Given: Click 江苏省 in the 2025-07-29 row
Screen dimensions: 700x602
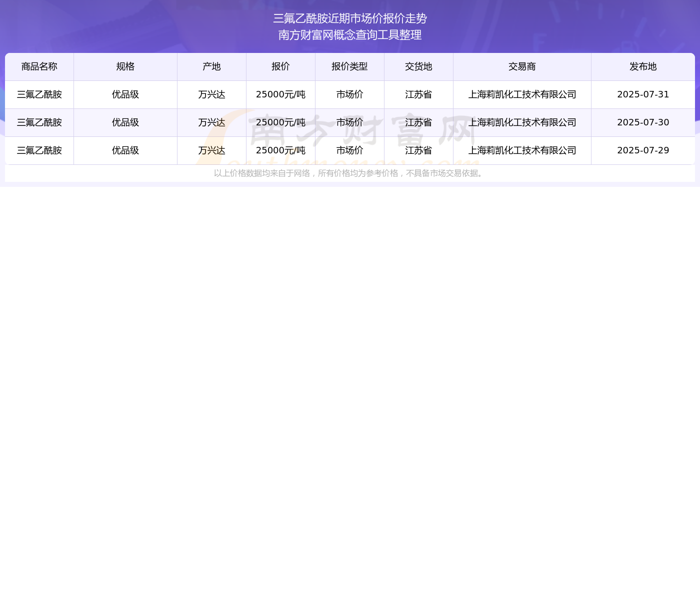Looking at the screenshot, I should (x=418, y=150).
